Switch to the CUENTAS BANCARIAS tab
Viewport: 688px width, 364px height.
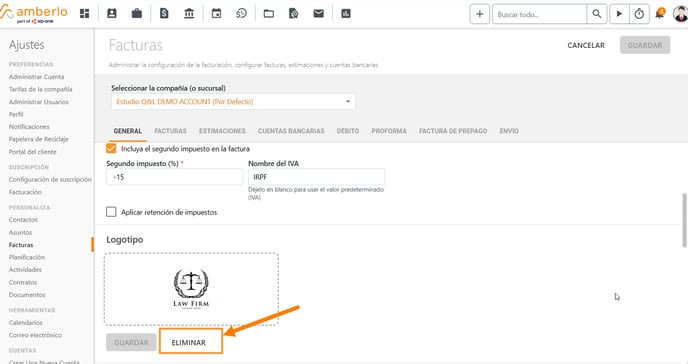(291, 131)
